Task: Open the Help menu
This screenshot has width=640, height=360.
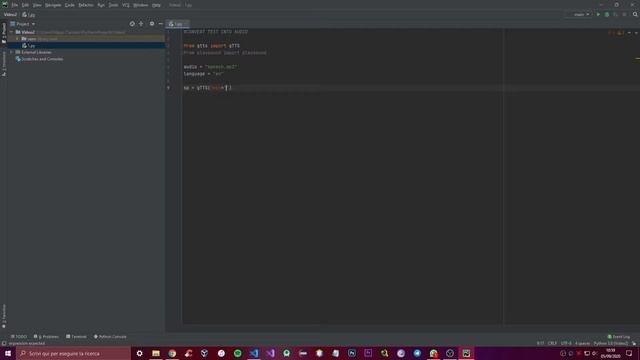Action: tap(156, 5)
